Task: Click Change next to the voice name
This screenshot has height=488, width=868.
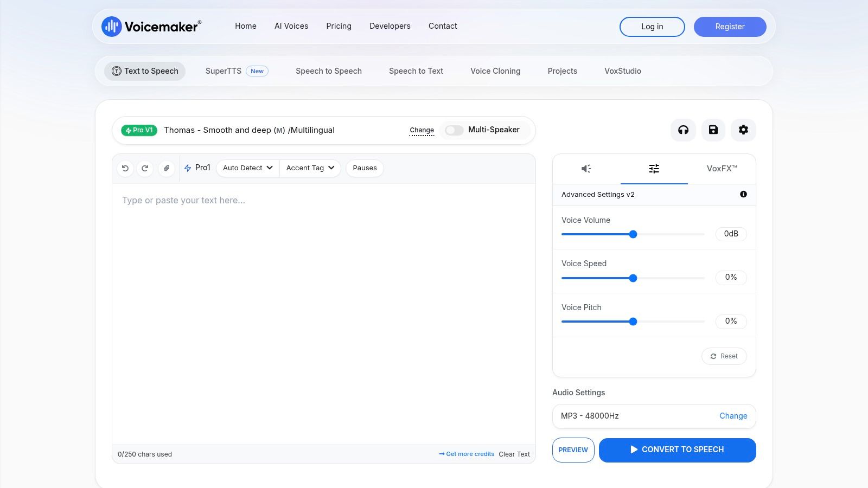Action: (422, 130)
